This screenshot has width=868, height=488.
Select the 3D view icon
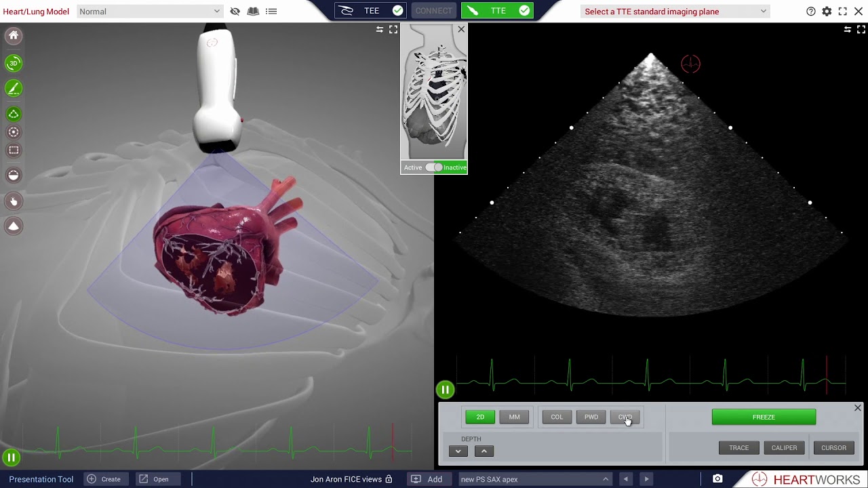tap(14, 64)
